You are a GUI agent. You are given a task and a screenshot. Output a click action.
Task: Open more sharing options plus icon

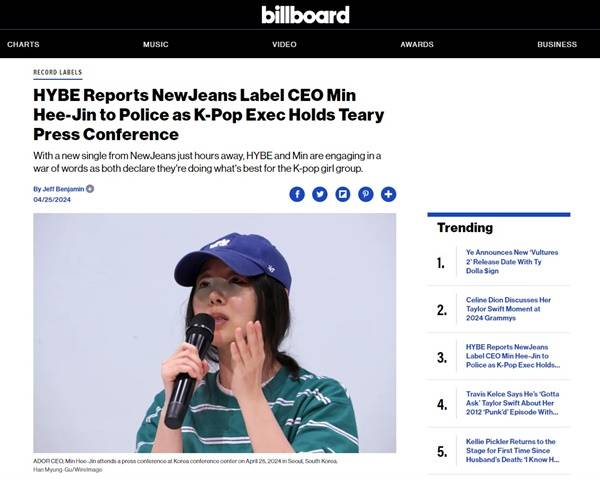click(x=388, y=194)
